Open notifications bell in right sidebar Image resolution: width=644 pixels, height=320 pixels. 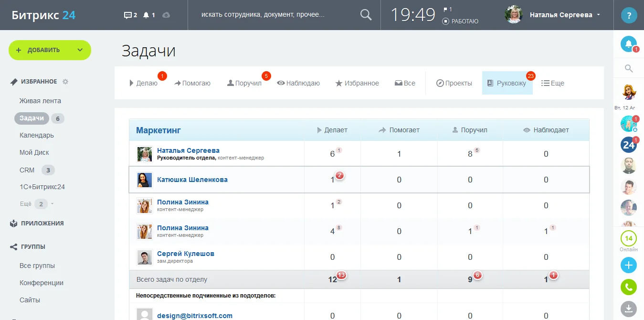[628, 44]
